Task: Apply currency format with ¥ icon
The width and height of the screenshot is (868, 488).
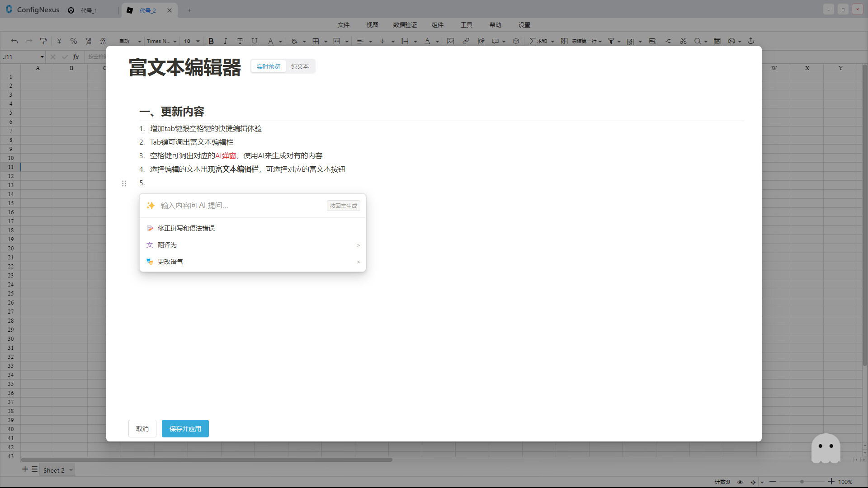Action: pyautogui.click(x=59, y=41)
